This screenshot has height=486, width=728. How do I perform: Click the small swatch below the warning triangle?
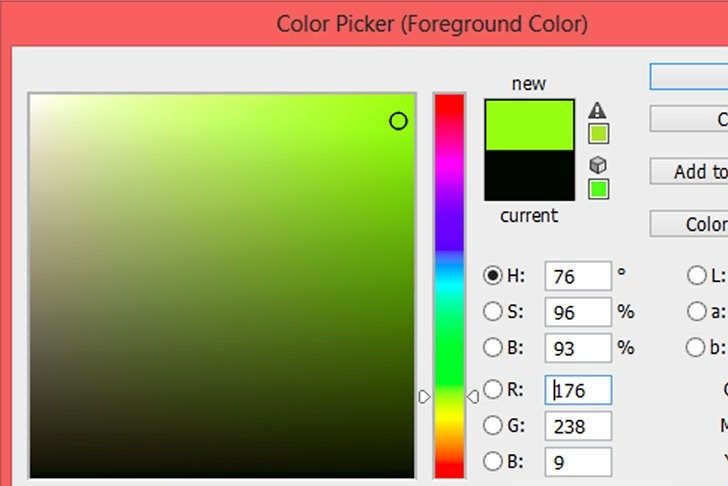pos(598,134)
